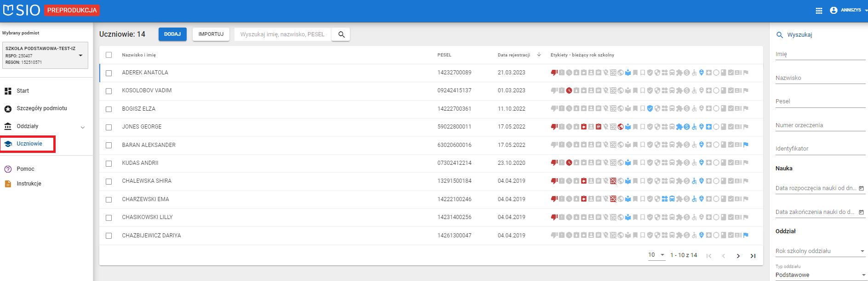Check the box for KOSOLOBOV VADIM
Viewport: 868px width, 281px height.
[x=109, y=91]
